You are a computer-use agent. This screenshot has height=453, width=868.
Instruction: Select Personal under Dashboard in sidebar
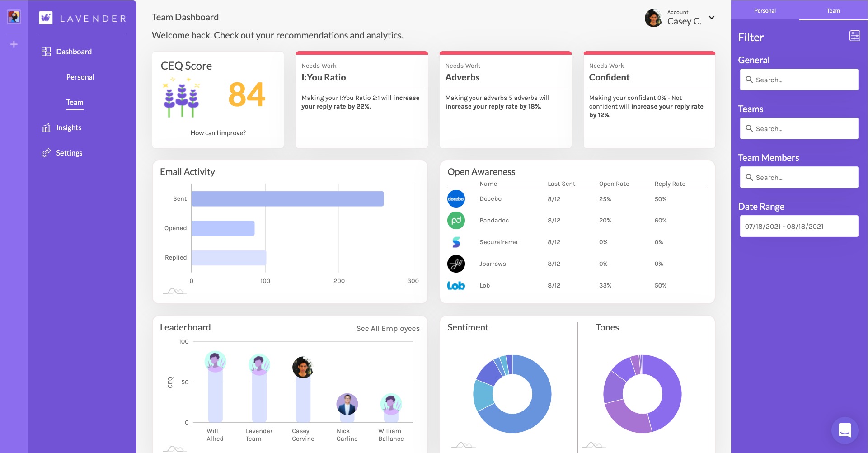80,77
